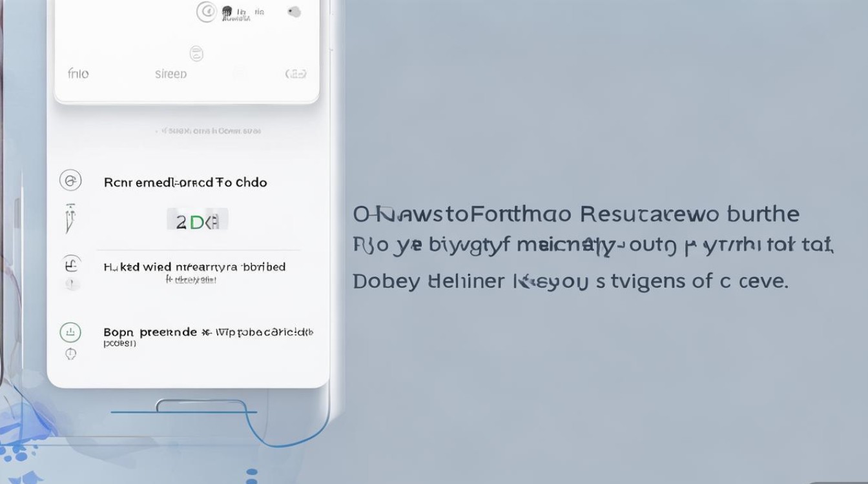Select the 'fnlo' tab label
The height and width of the screenshot is (484, 868).
[78, 74]
